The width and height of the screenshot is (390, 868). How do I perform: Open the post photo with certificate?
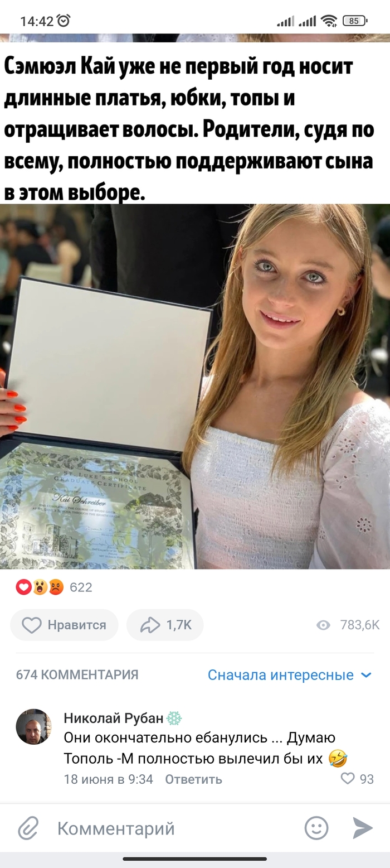[195, 387]
